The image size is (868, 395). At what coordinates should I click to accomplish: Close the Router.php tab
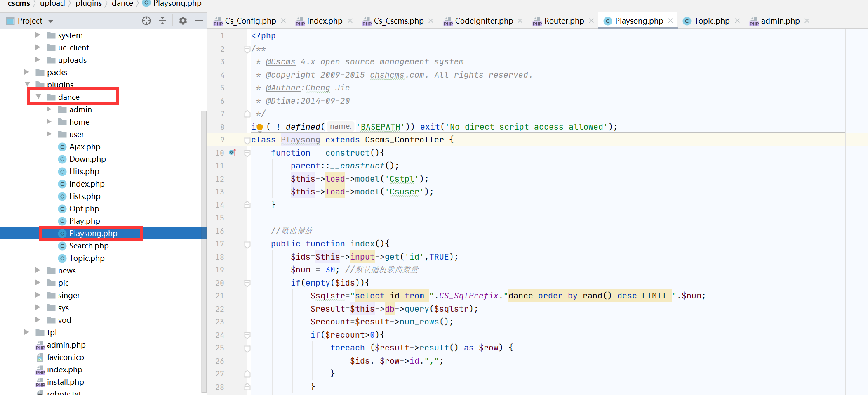tap(591, 21)
